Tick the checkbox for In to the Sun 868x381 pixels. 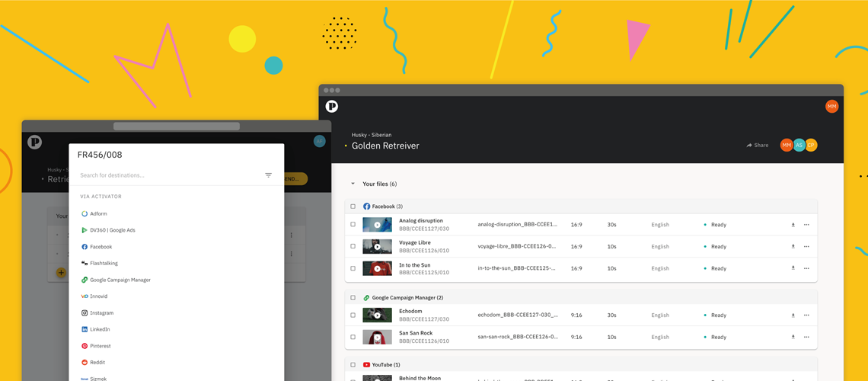click(353, 268)
